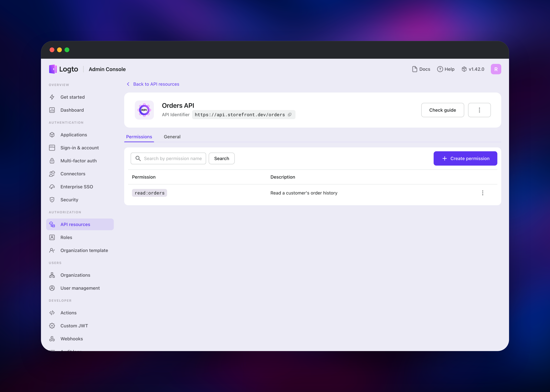Click the Dashboard chart icon
Image resolution: width=550 pixels, height=392 pixels.
coord(52,110)
